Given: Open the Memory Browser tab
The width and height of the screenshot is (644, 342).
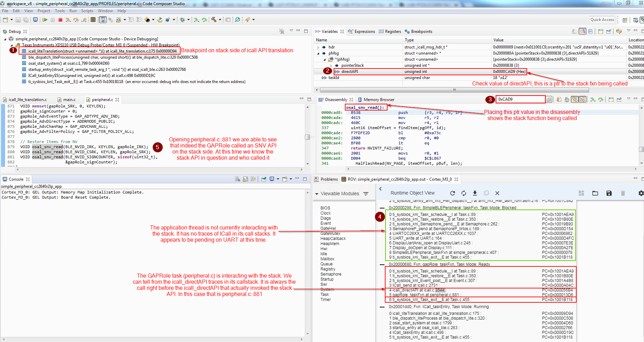Looking at the screenshot, I should pyautogui.click(x=376, y=100).
